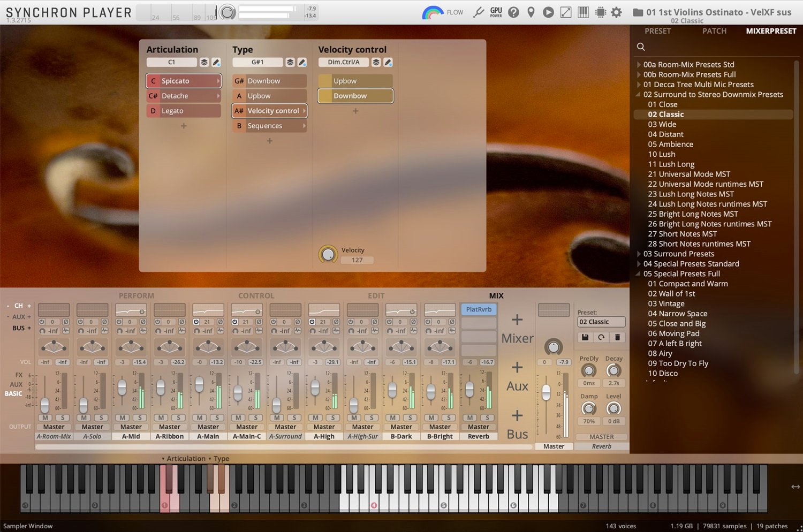Expand the 01 Decca Tree Multi Mic Presets folder
Viewport: 803px width, 532px height.
639,84
